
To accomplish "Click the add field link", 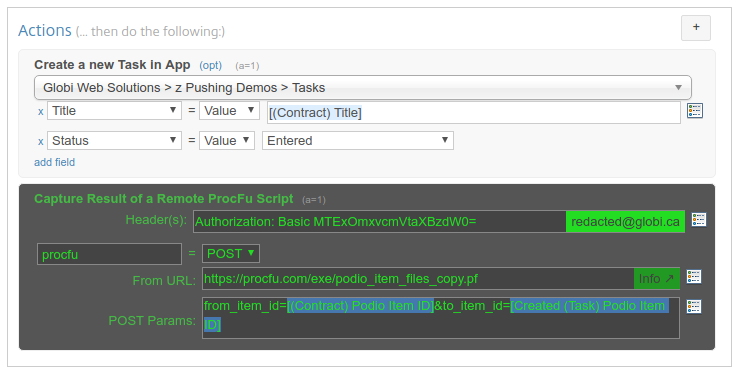I will point(55,162).
